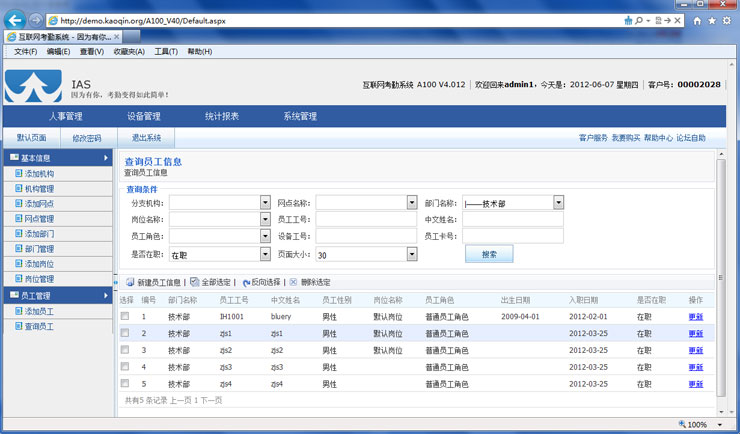Click icon beside 部门管理 in sidebar
Image resolution: width=740 pixels, height=434 pixels.
click(x=18, y=249)
